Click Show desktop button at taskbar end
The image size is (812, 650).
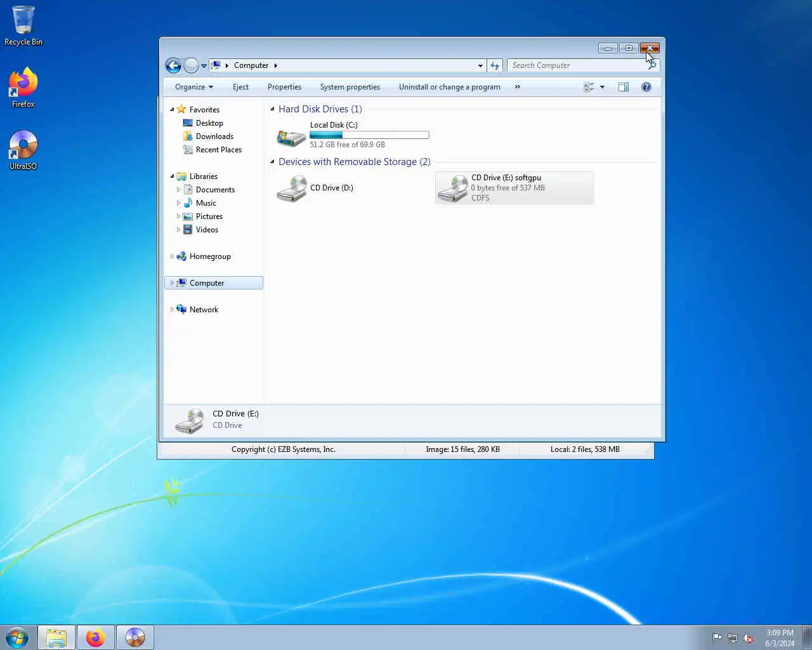click(807, 637)
